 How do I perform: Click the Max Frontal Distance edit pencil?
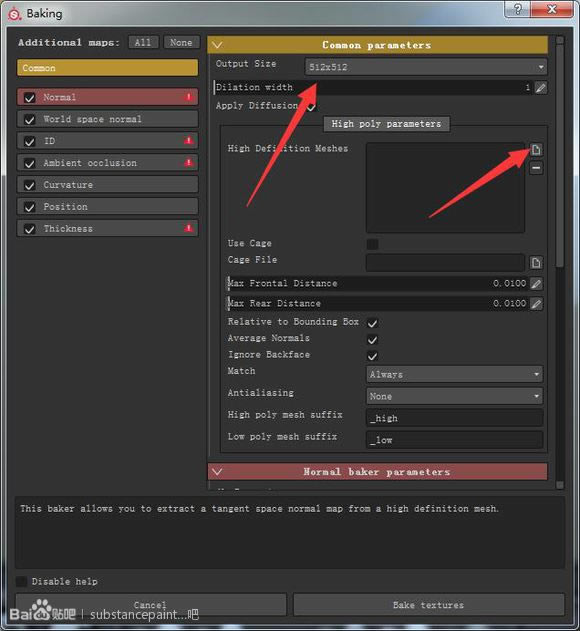(536, 284)
